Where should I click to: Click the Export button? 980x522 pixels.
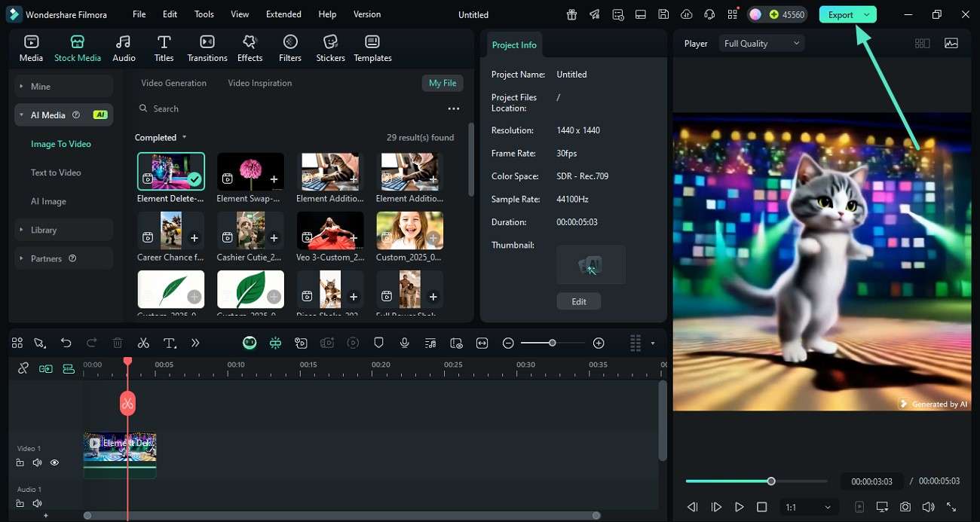pyautogui.click(x=841, y=14)
